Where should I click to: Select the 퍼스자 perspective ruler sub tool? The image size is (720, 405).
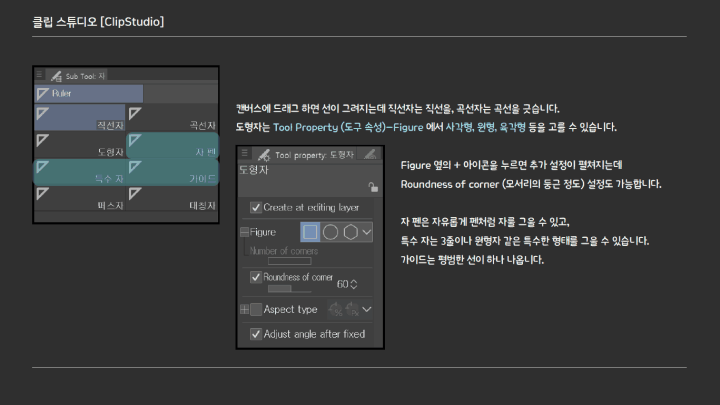(x=80, y=199)
